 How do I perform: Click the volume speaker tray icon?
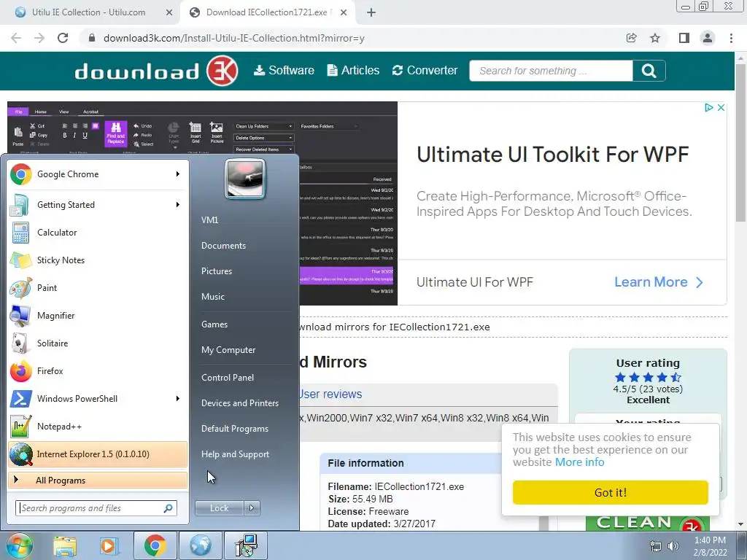pyautogui.click(x=673, y=546)
